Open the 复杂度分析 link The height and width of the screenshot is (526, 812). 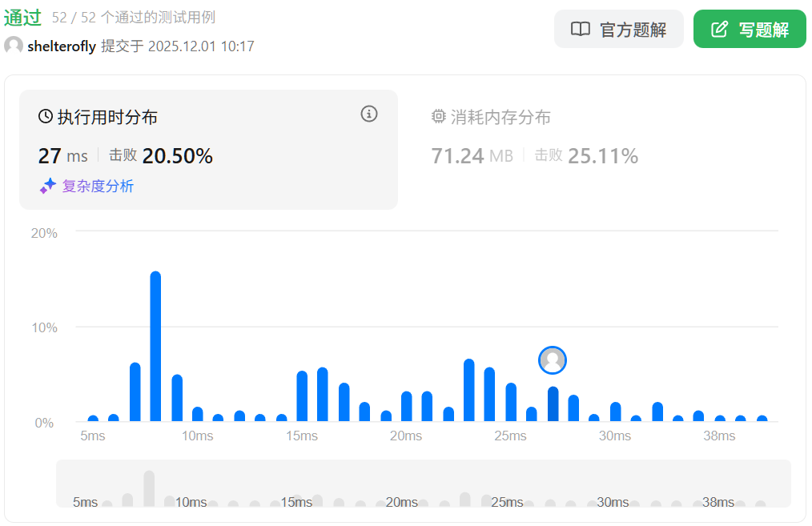(x=98, y=186)
